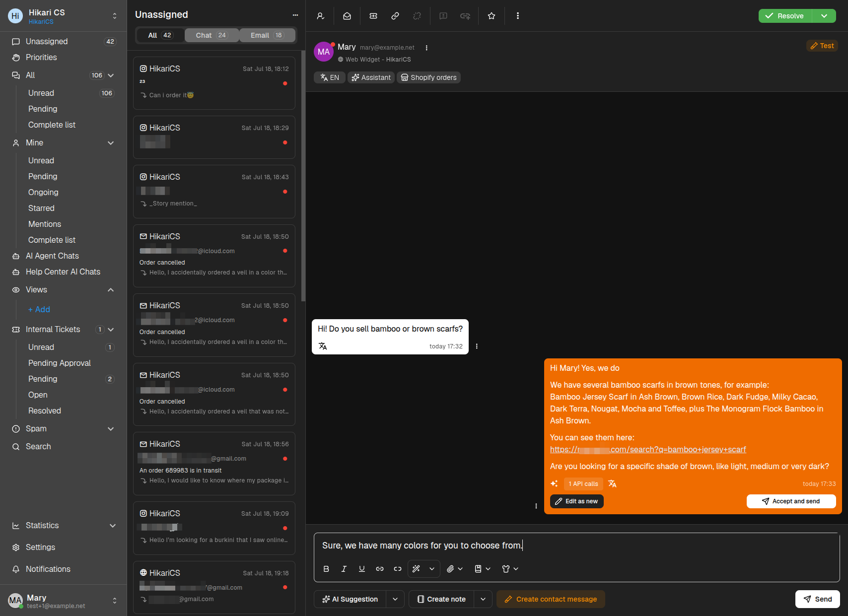
Task: Collapse the Mine section in sidebar
Action: click(111, 143)
